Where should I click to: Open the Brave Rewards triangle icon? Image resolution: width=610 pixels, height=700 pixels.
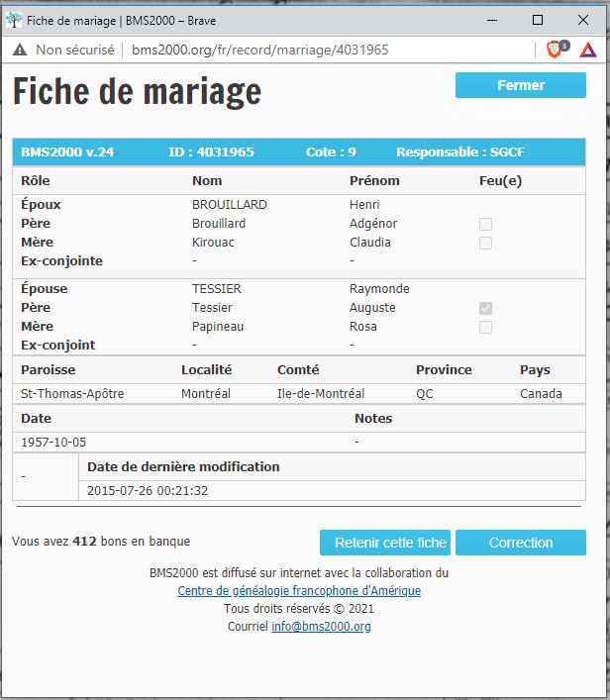coord(588,50)
